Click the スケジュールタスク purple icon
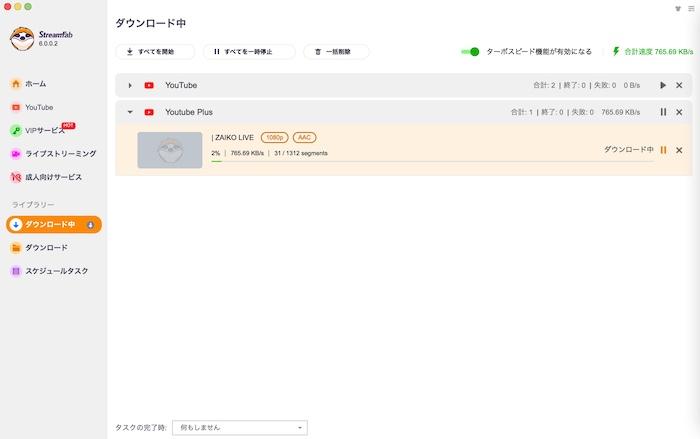 (16, 271)
